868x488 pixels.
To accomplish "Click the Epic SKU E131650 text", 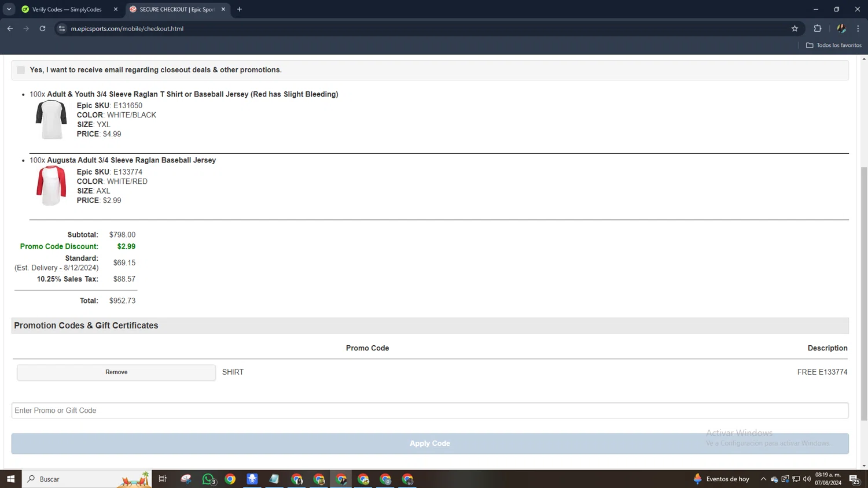I will pos(109,106).
